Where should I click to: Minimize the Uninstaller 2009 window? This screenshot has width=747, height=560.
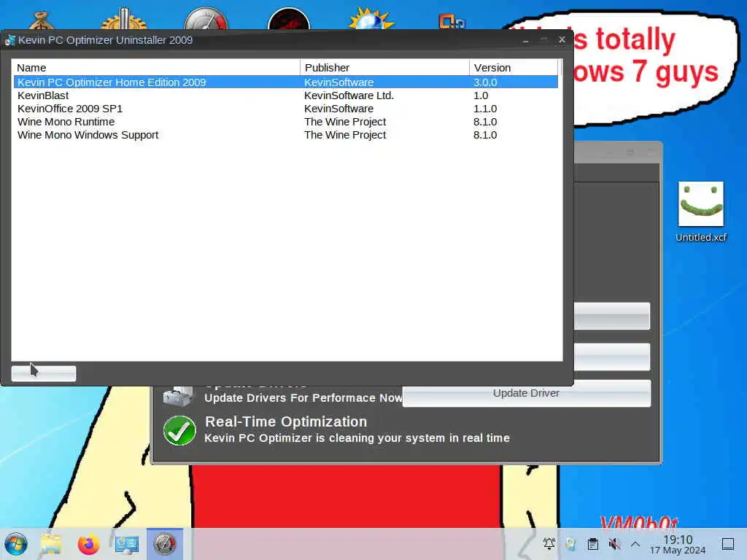pyautogui.click(x=525, y=40)
